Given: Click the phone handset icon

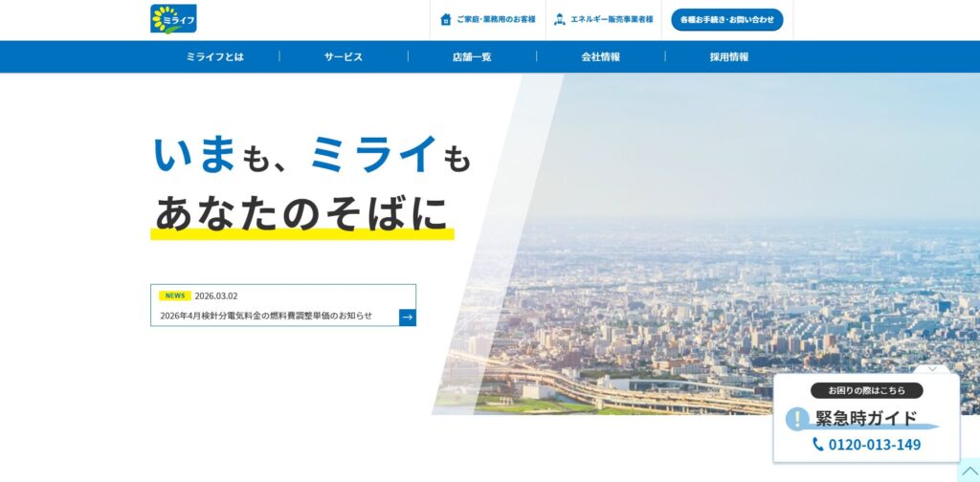Looking at the screenshot, I should pos(817,445).
